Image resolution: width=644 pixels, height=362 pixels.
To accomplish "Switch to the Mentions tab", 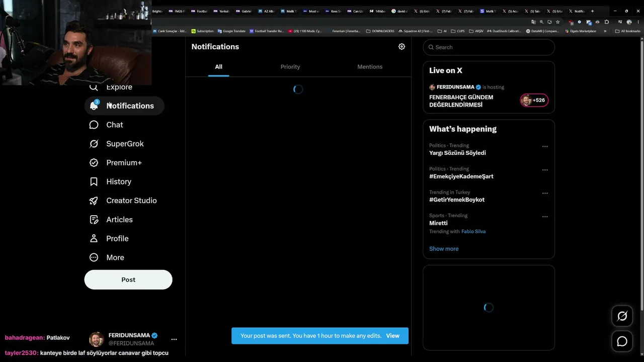I will [x=370, y=67].
